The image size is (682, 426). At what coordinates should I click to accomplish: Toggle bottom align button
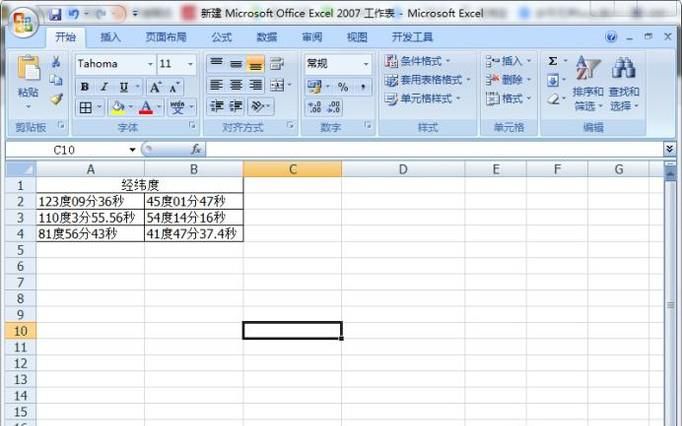click(x=256, y=64)
